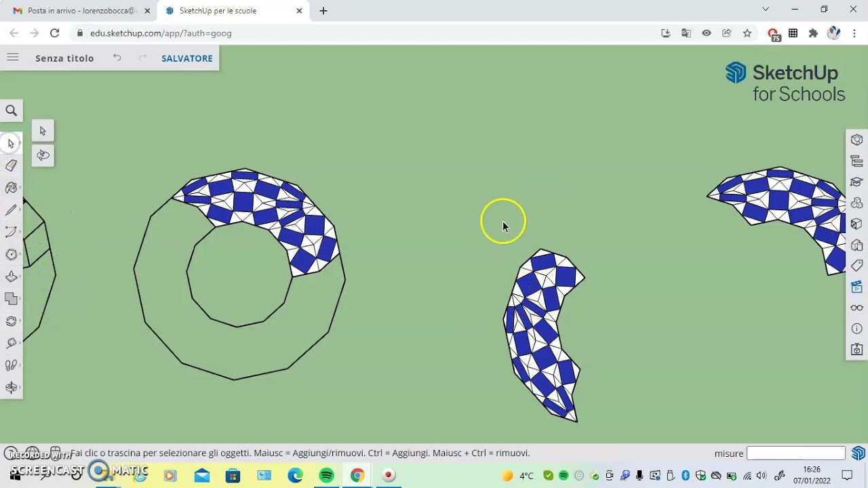Open the SketchUp search tool
The width and height of the screenshot is (868, 488).
point(12,110)
